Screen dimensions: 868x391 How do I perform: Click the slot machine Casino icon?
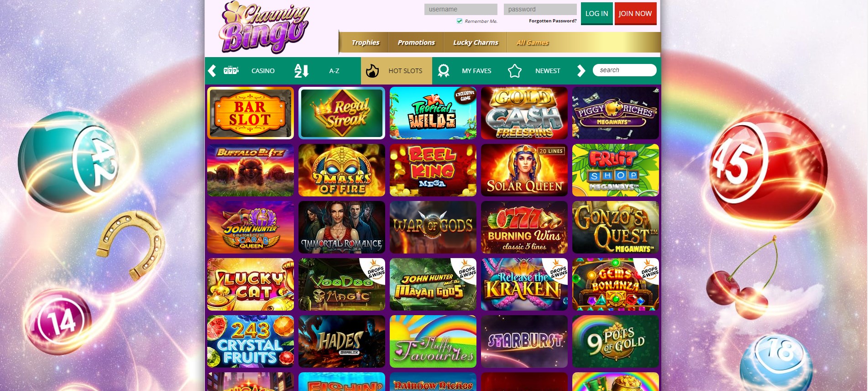point(231,70)
